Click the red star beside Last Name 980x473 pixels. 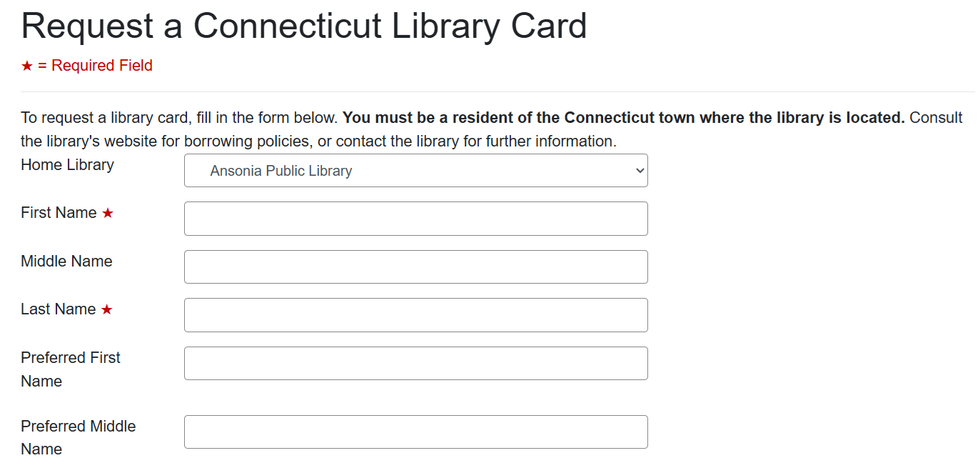pyautogui.click(x=107, y=309)
